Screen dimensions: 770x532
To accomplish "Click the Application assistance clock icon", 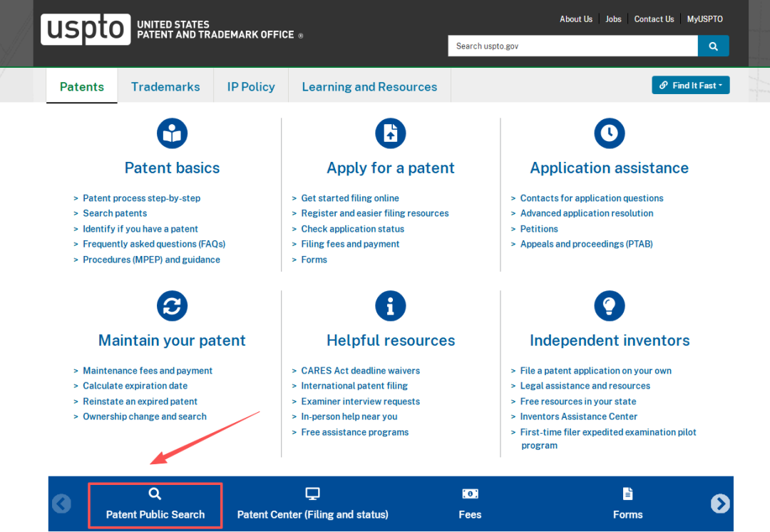I will coord(610,133).
